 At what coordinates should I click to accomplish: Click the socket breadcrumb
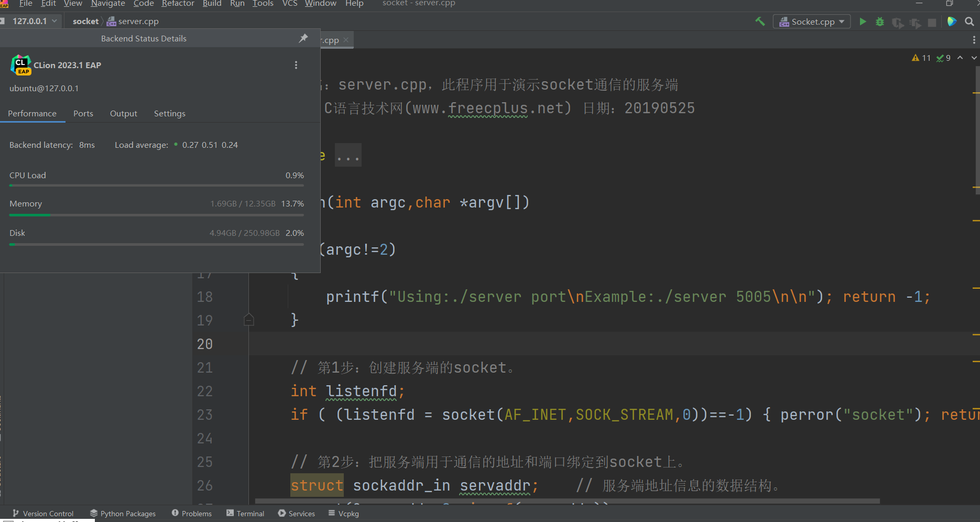[x=85, y=21]
